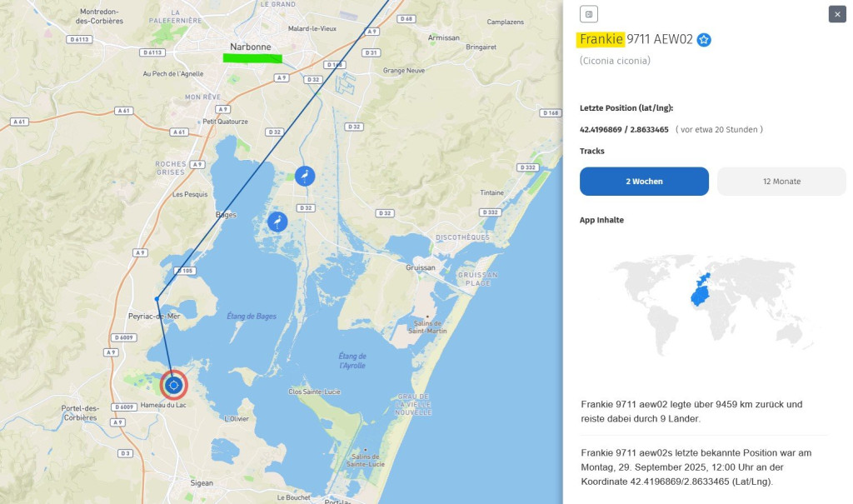Click the world range map thumbnail
Image resolution: width=853 pixels, height=504 pixels.
(712, 304)
